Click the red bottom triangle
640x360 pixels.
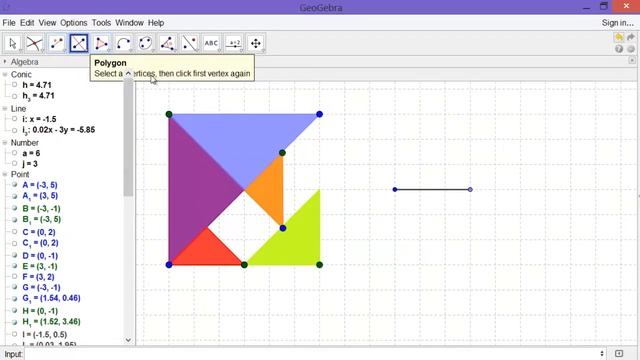click(x=207, y=252)
